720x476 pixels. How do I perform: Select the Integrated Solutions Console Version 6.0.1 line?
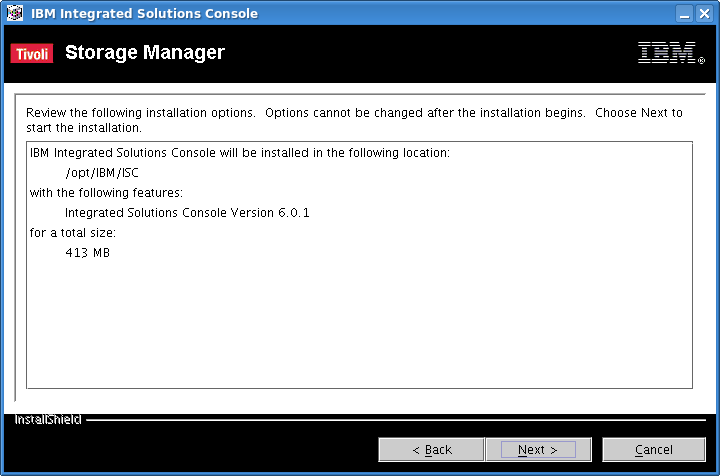(x=187, y=213)
